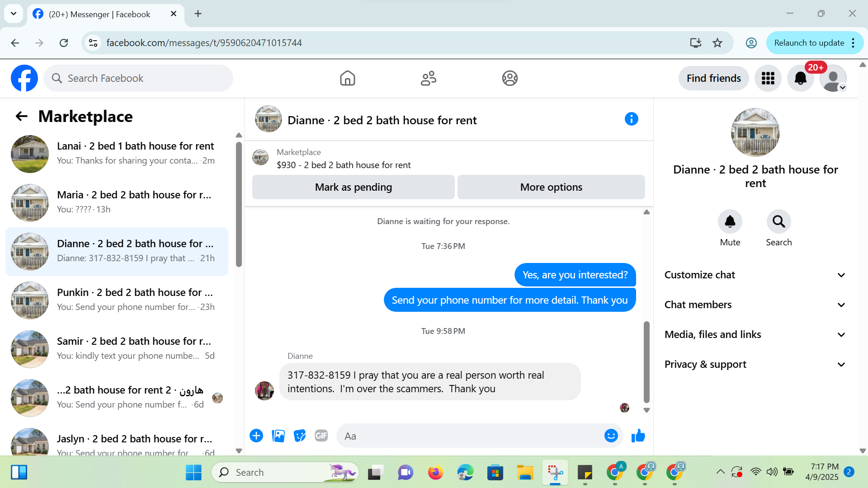
Task: Click the message input box
Action: [x=470, y=436]
